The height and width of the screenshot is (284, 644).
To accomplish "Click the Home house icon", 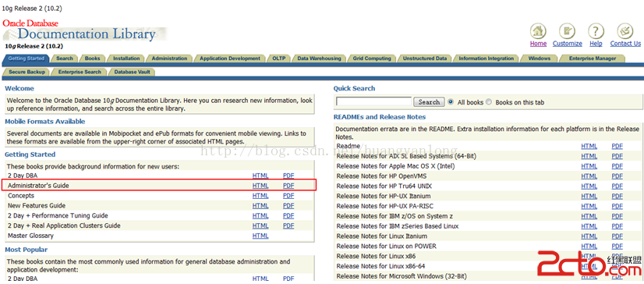I will coord(538,30).
